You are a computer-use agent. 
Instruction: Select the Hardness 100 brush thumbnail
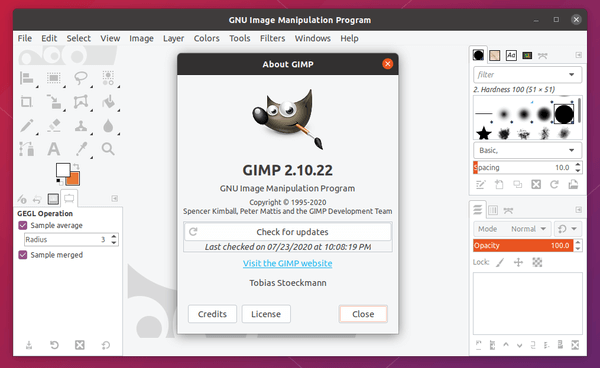[x=564, y=114]
